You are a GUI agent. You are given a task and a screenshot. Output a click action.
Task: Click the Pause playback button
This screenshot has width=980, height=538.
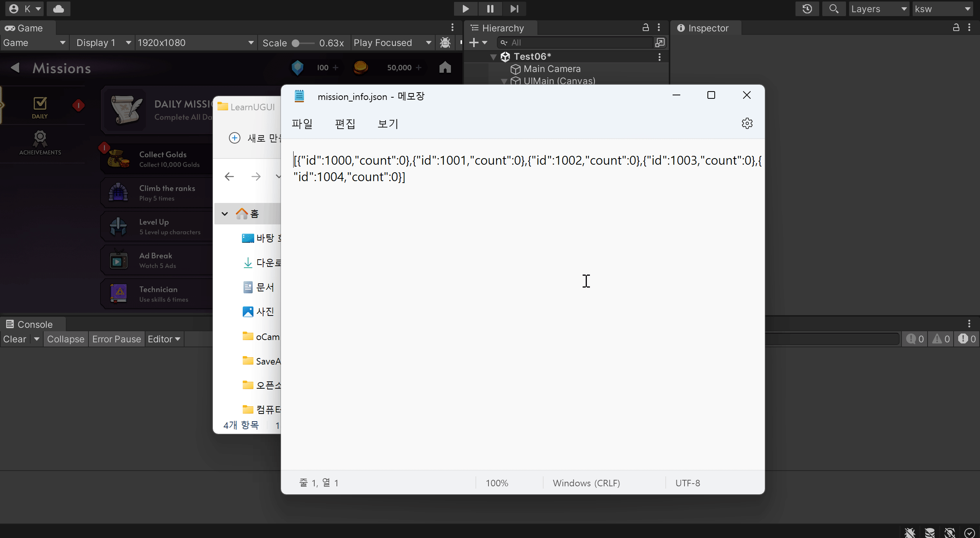click(490, 8)
